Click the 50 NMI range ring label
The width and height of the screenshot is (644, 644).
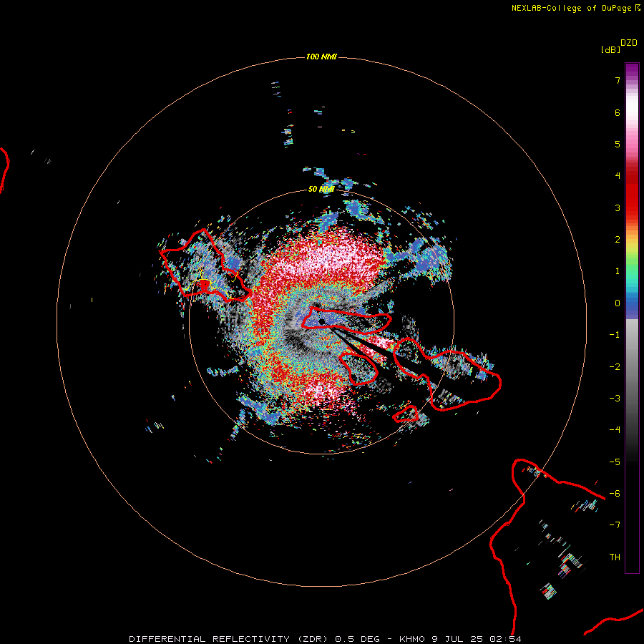point(321,190)
